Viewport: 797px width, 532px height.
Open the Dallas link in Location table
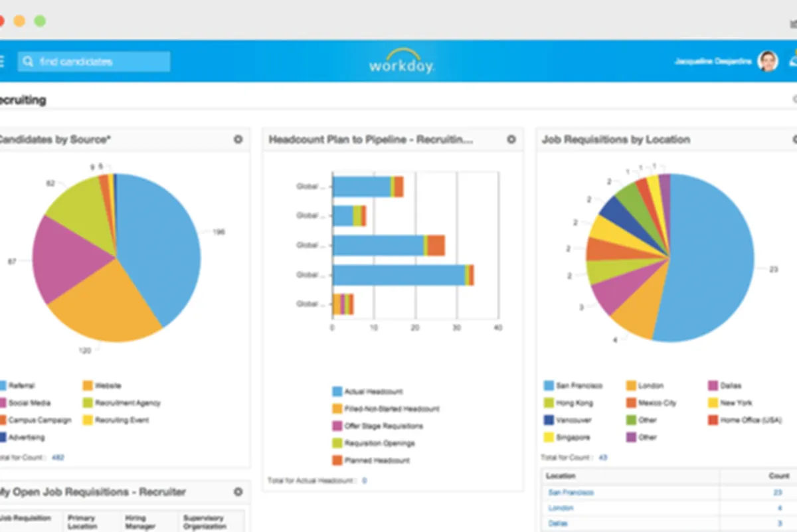(557, 524)
